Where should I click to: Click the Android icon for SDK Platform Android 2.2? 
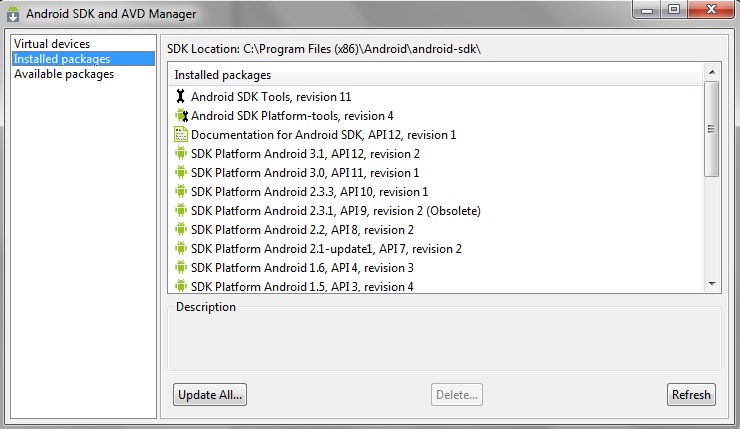click(181, 229)
